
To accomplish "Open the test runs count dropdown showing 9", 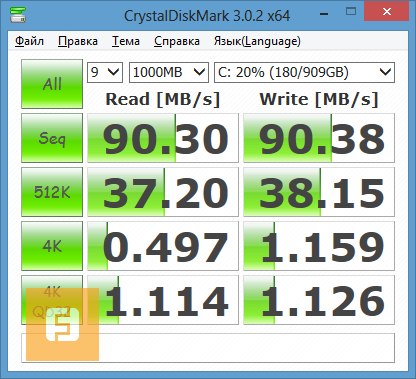I will click(x=105, y=72).
